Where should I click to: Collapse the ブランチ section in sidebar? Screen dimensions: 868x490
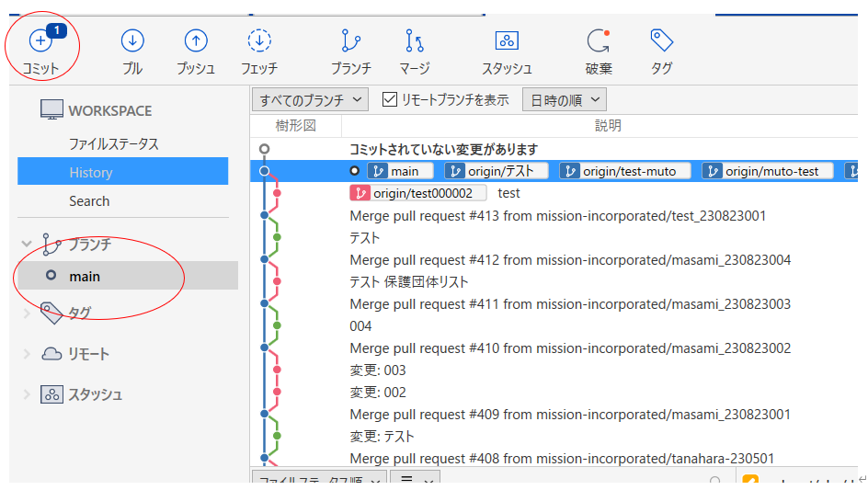pyautogui.click(x=27, y=245)
